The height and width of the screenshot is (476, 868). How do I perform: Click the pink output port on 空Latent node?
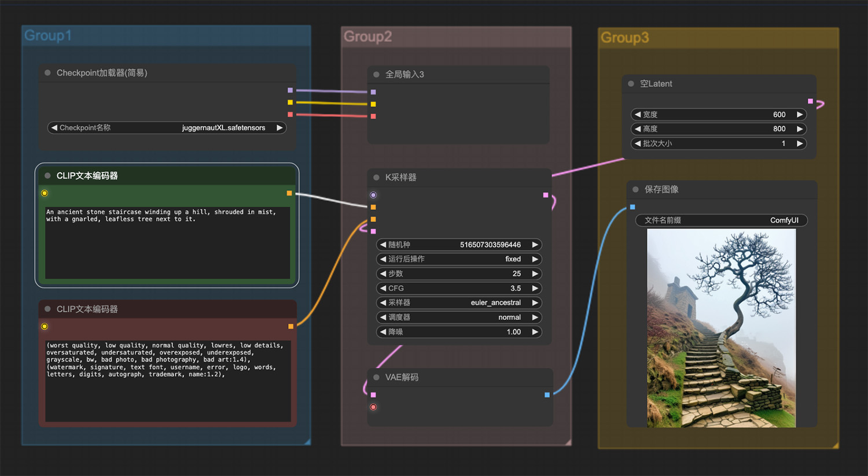(x=810, y=101)
